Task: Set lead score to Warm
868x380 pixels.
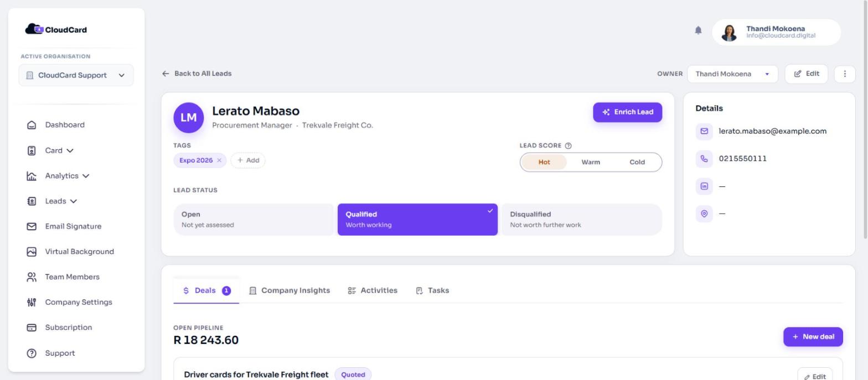Action: pyautogui.click(x=591, y=162)
